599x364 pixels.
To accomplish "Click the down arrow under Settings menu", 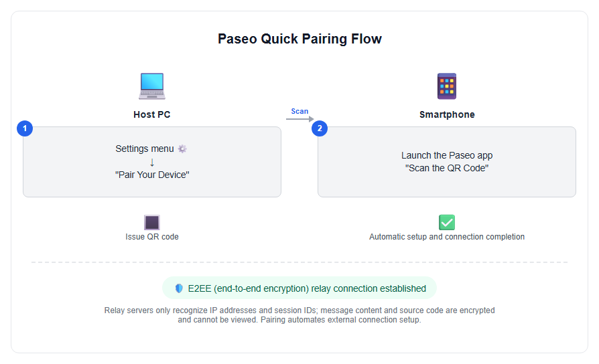I will (152, 163).
